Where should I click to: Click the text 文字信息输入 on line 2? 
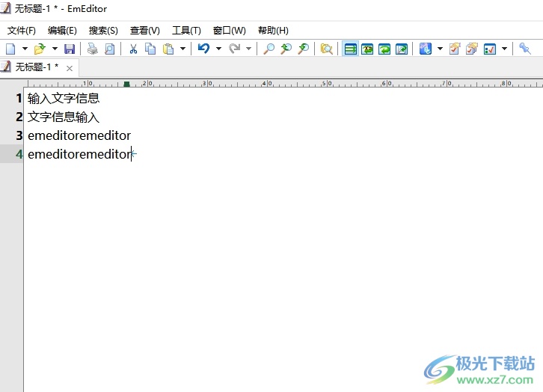click(x=64, y=117)
